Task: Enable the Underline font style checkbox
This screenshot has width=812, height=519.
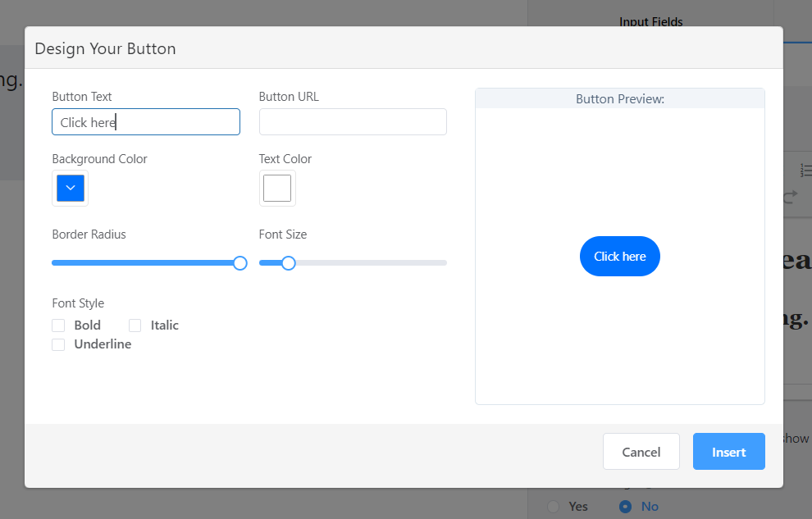Action: coord(58,344)
